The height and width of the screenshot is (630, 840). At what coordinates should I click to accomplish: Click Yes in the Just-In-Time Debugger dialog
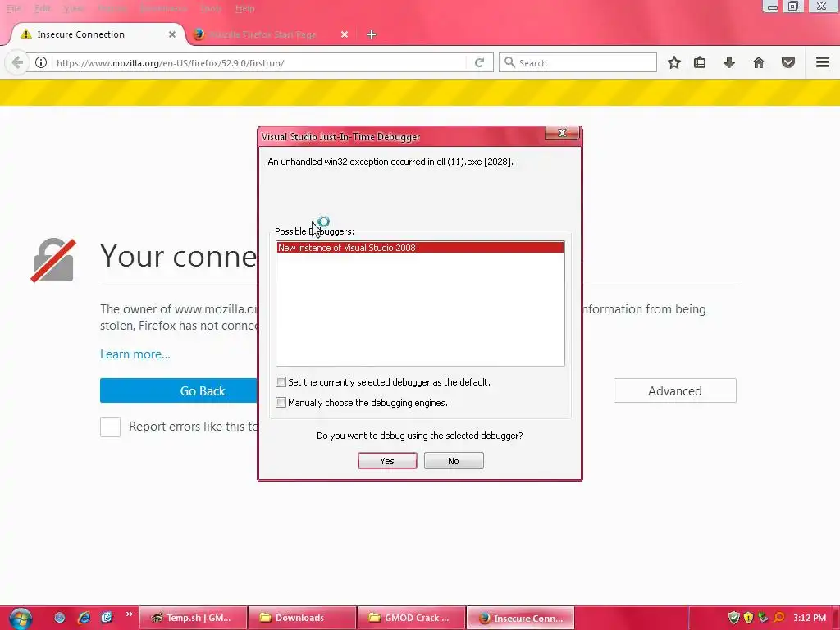387,461
